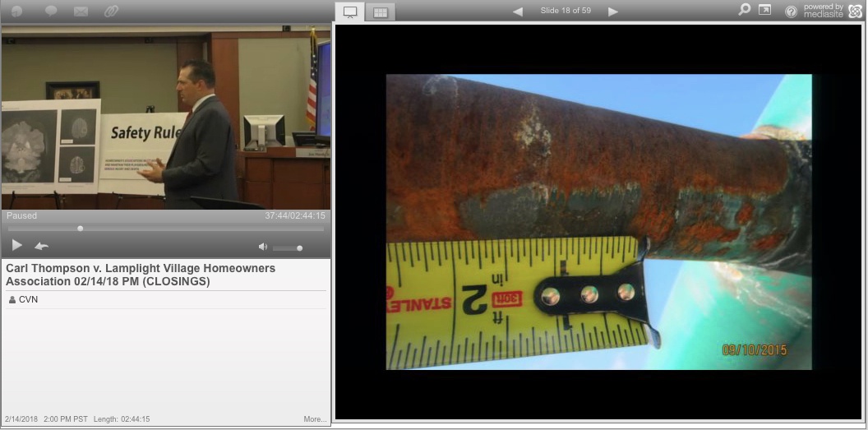Click the paused video frame
The width and height of the screenshot is (868, 430).
(x=165, y=118)
